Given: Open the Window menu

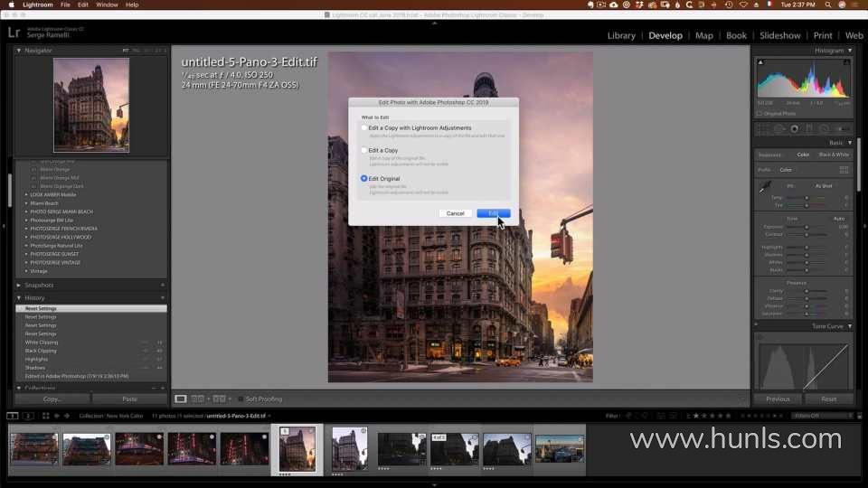Looking at the screenshot, I should 107,5.
